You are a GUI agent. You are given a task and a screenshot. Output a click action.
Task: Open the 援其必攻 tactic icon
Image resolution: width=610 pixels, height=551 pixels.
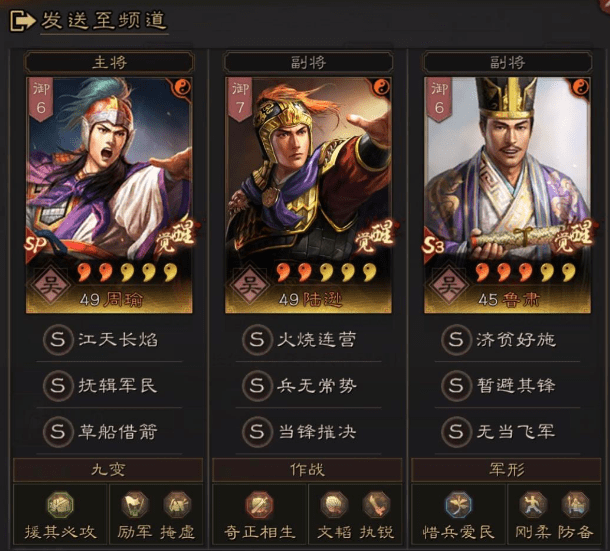[60, 505]
